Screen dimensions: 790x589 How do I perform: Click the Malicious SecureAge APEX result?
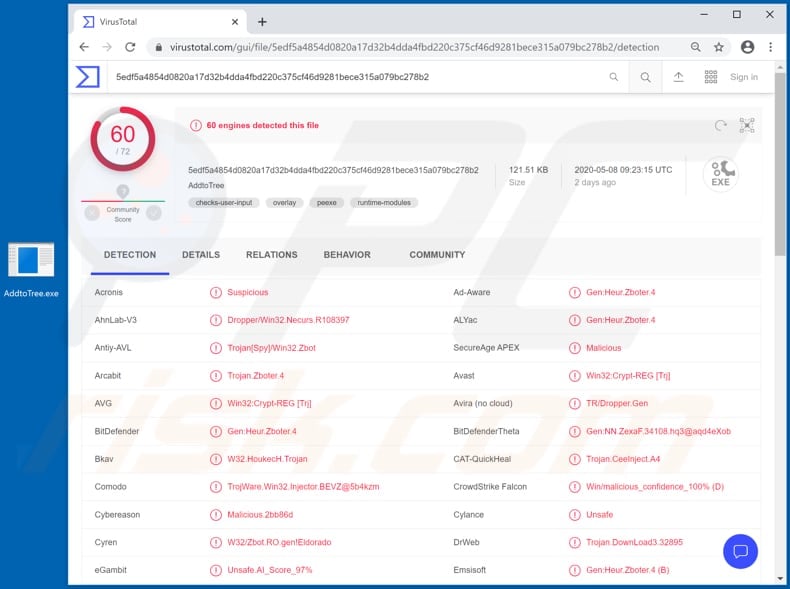point(604,348)
